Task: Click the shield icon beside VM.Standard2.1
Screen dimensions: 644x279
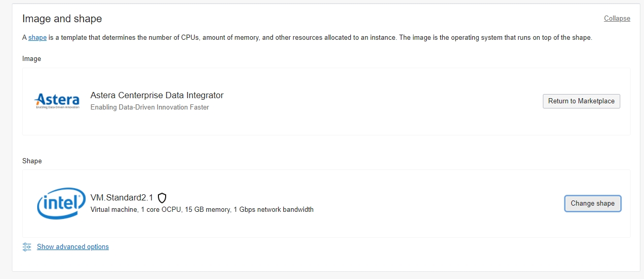Action: [x=162, y=198]
